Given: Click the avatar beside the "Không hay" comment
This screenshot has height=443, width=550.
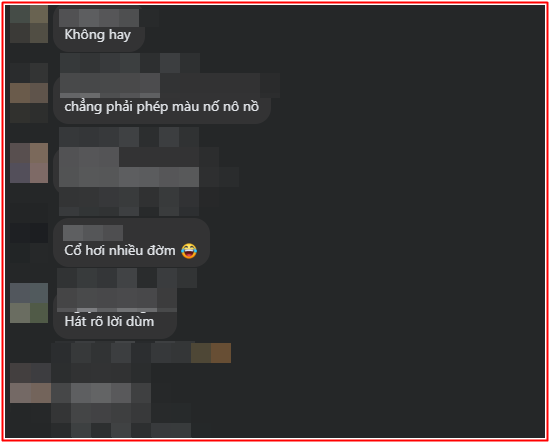Looking at the screenshot, I should (29, 24).
